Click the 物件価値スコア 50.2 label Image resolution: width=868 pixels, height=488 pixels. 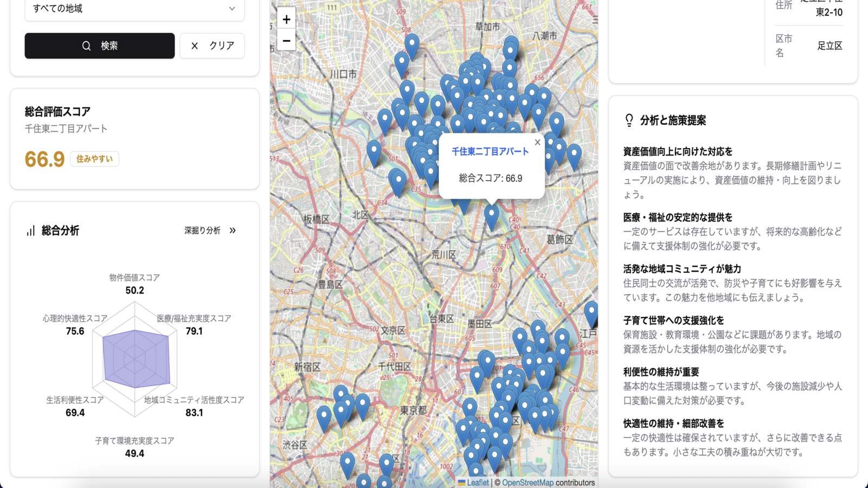tap(135, 284)
